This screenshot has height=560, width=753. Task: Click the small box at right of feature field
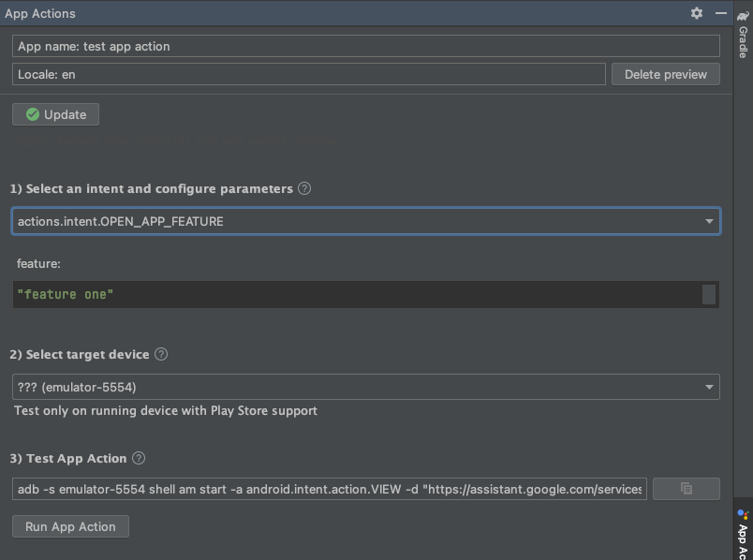tap(709, 294)
